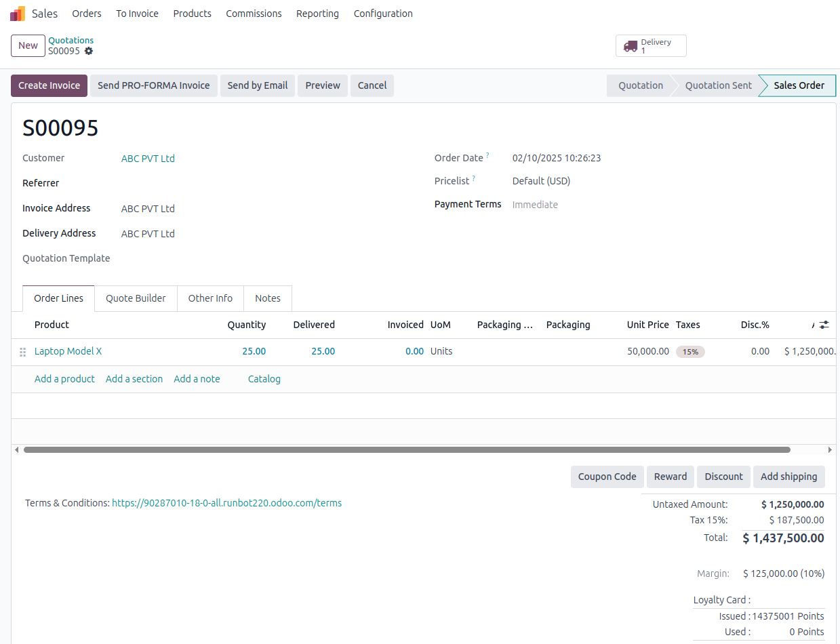840x644 pixels.
Task: Click the Delivery truck smart button
Action: click(x=649, y=45)
